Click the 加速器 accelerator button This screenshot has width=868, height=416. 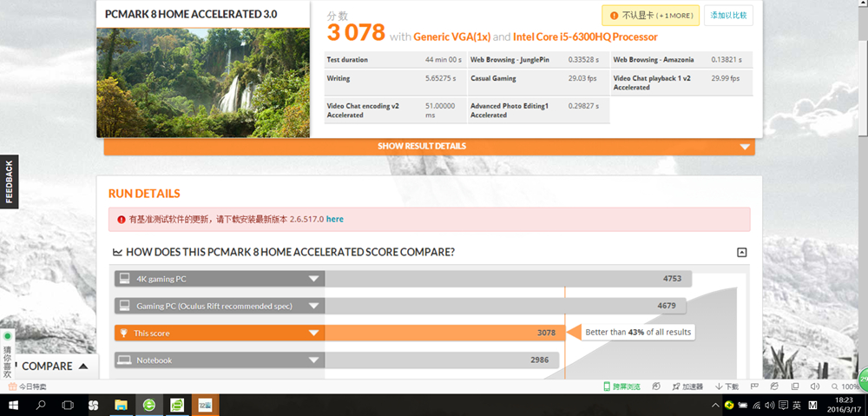click(687, 386)
